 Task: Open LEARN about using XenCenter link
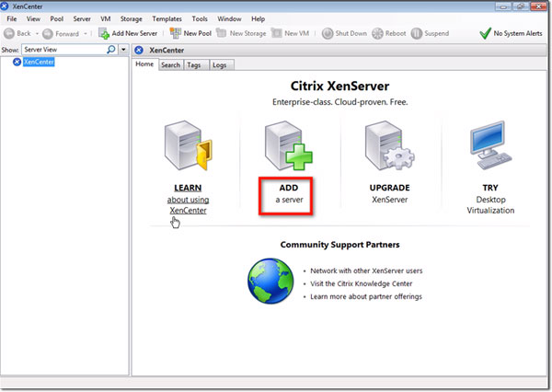tap(188, 199)
